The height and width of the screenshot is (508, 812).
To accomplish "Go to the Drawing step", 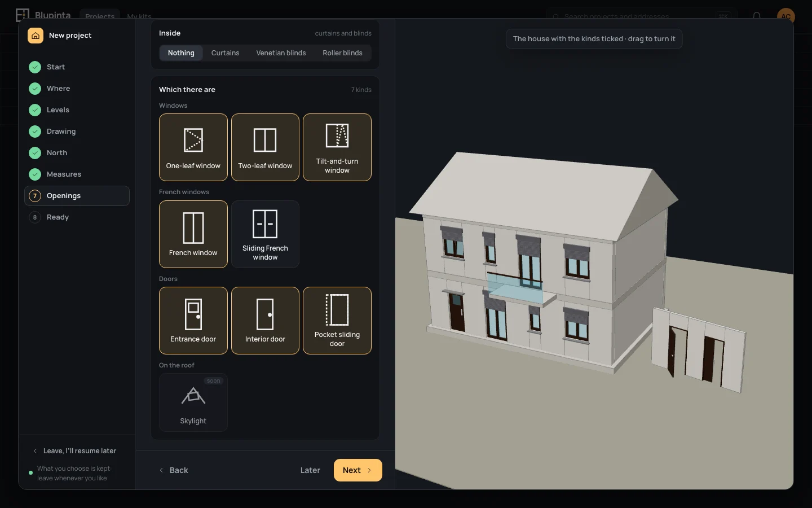I will (77, 132).
